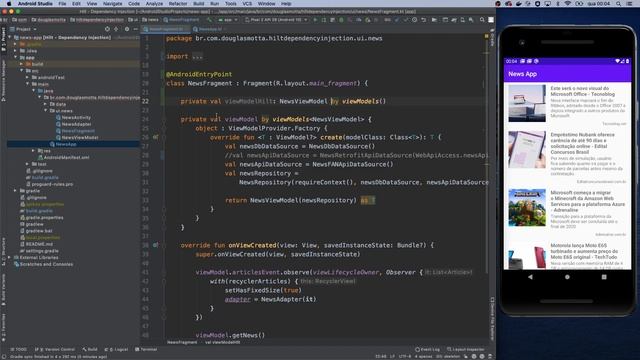Click the locate target icon in Project panel

point(107,29)
